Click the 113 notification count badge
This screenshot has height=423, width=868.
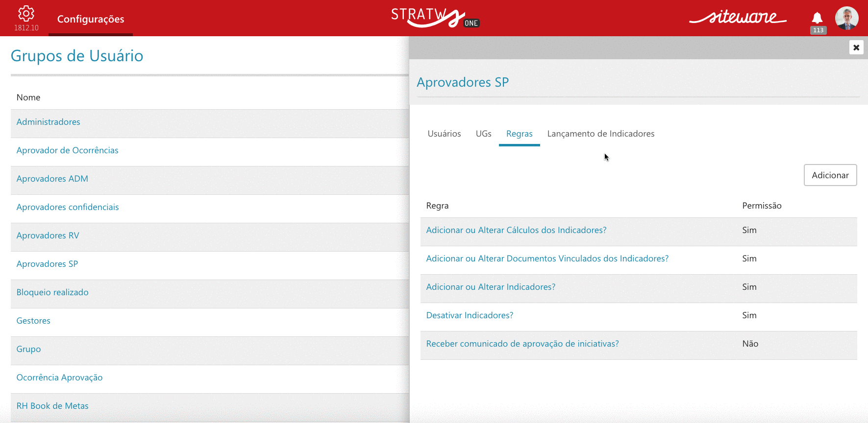tap(818, 30)
